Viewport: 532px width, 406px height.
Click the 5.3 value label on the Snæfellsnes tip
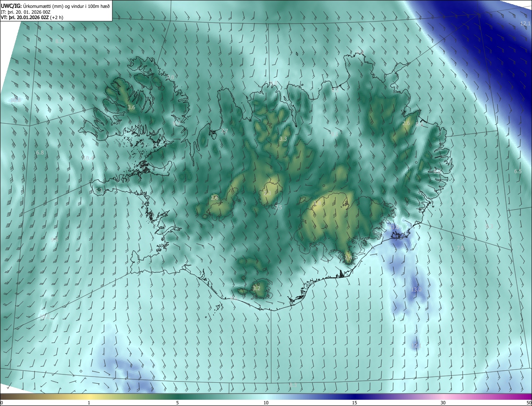coord(98,190)
